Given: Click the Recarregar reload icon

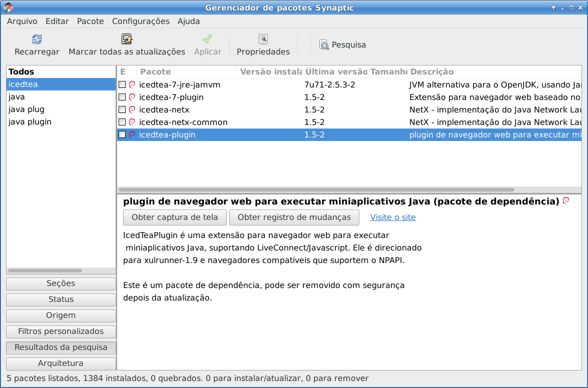Looking at the screenshot, I should 37,39.
